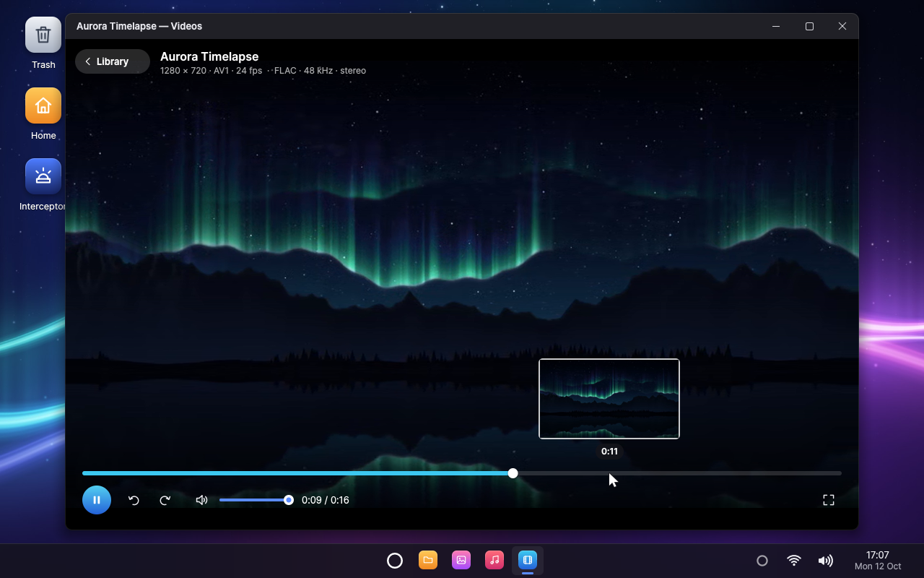Viewport: 924px width, 578px height.
Task: Click the tray circle status indicator
Action: pyautogui.click(x=762, y=561)
